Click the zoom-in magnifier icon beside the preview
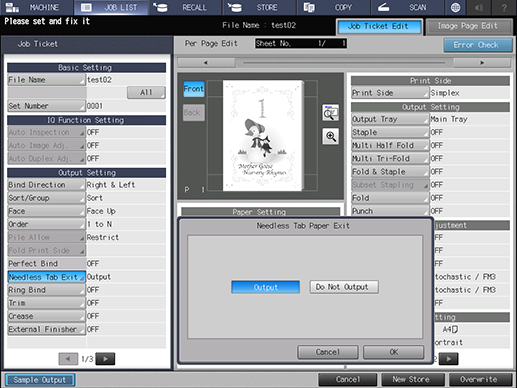 tap(331, 136)
